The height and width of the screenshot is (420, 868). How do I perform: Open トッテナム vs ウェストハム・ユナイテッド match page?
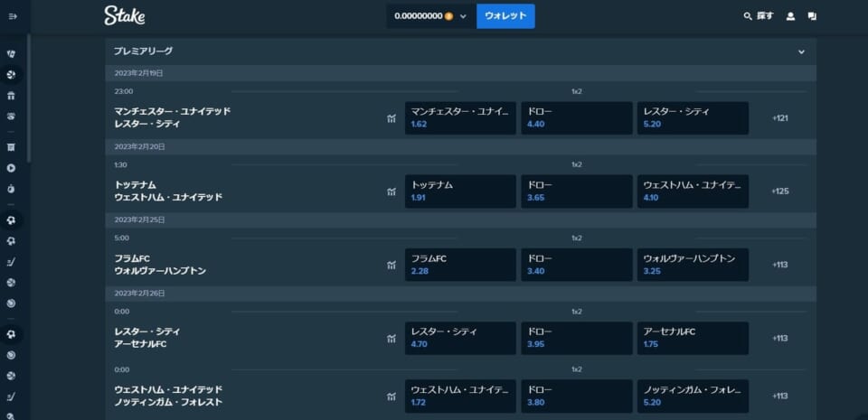(x=168, y=191)
